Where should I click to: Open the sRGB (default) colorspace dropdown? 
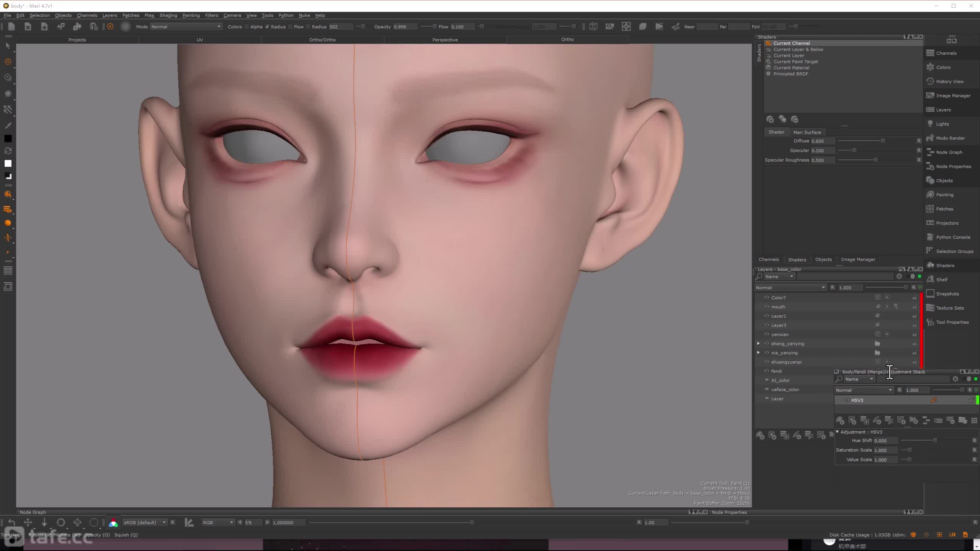(145, 522)
